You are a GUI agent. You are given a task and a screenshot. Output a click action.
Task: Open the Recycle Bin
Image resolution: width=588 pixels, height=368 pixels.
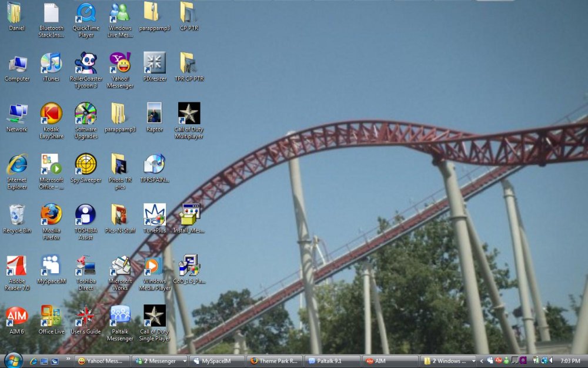16,215
